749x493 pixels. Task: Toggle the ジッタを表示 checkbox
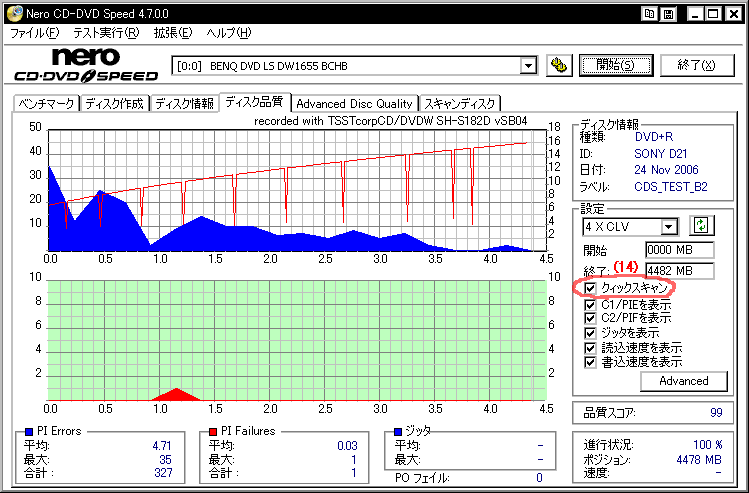(x=590, y=333)
